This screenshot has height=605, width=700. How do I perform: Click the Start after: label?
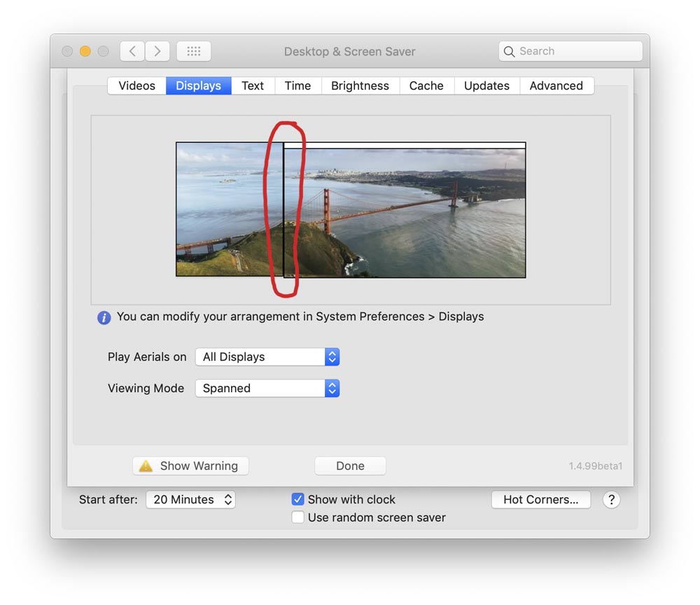tap(108, 499)
